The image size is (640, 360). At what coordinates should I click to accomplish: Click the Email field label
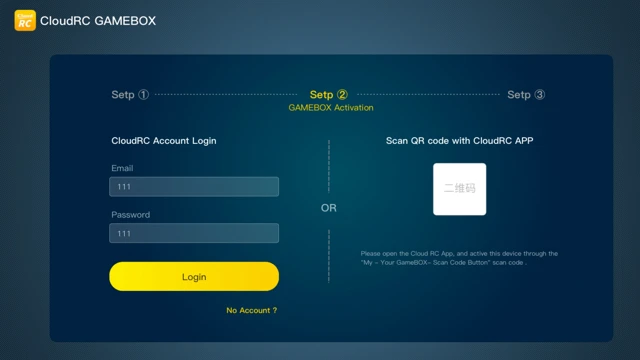122,168
